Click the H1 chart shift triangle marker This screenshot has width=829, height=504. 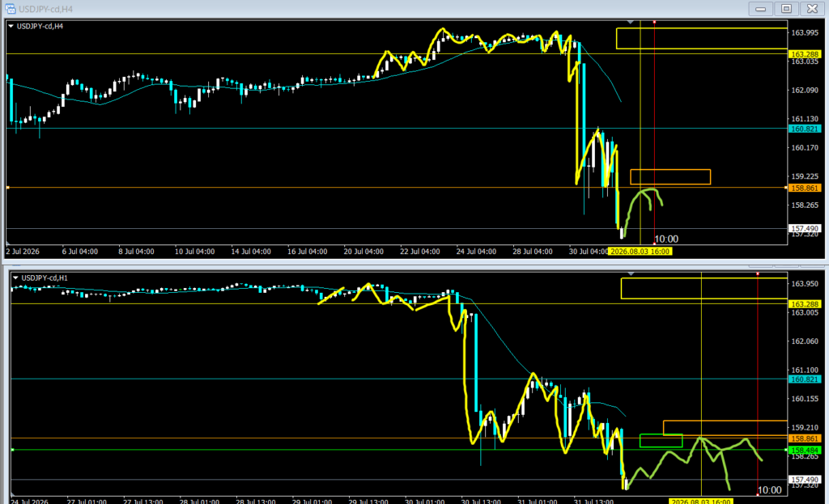631,273
